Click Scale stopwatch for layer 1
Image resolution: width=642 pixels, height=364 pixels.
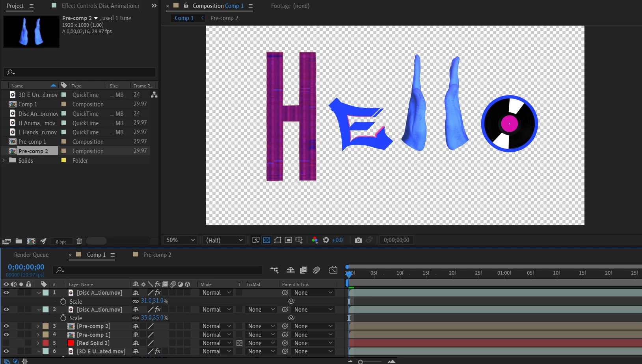pos(63,301)
